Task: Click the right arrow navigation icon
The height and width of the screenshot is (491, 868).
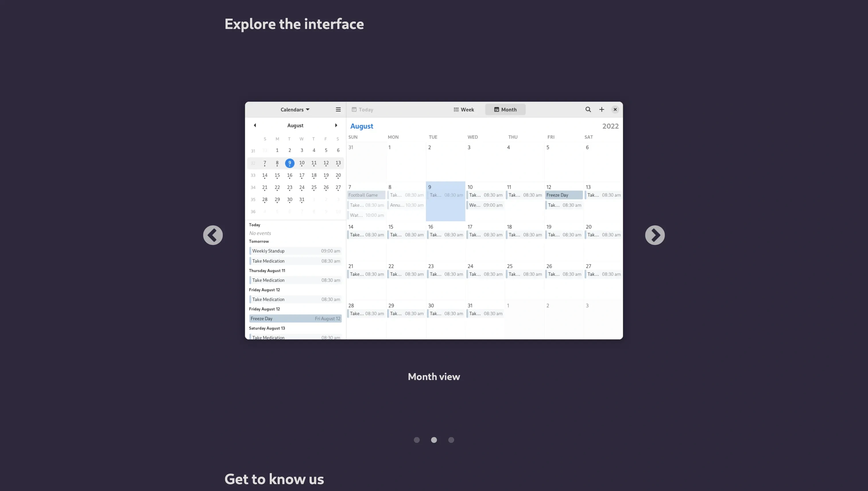Action: (x=654, y=234)
